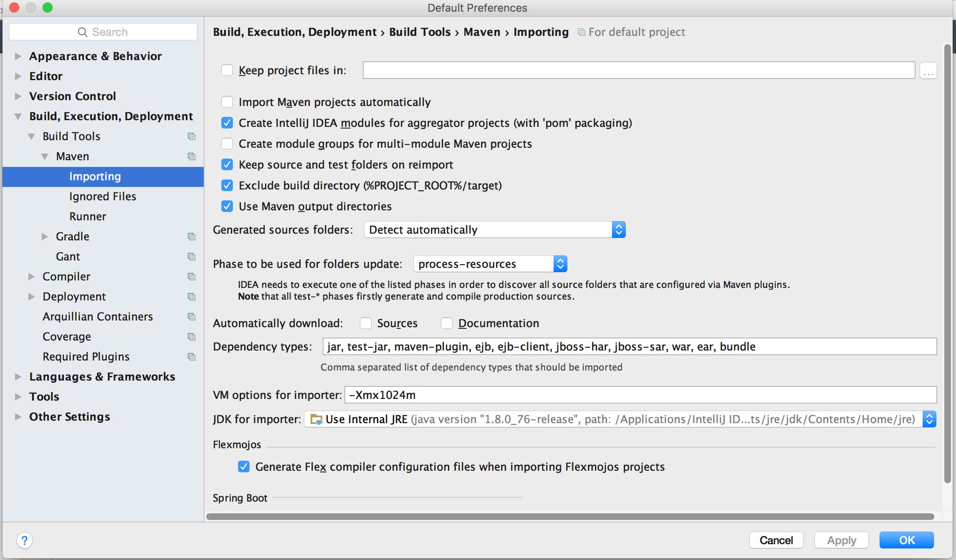Confirm with the OK button
Screen dimensions: 956x560
click(907, 540)
